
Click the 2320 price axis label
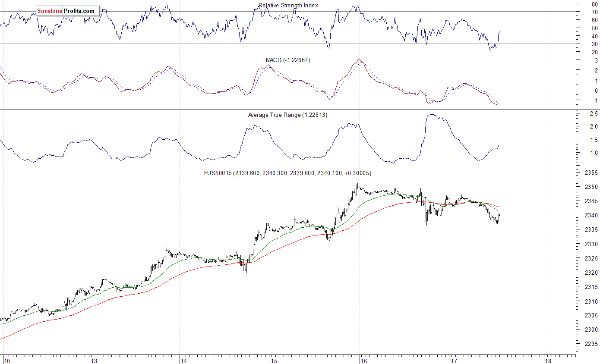(x=591, y=273)
